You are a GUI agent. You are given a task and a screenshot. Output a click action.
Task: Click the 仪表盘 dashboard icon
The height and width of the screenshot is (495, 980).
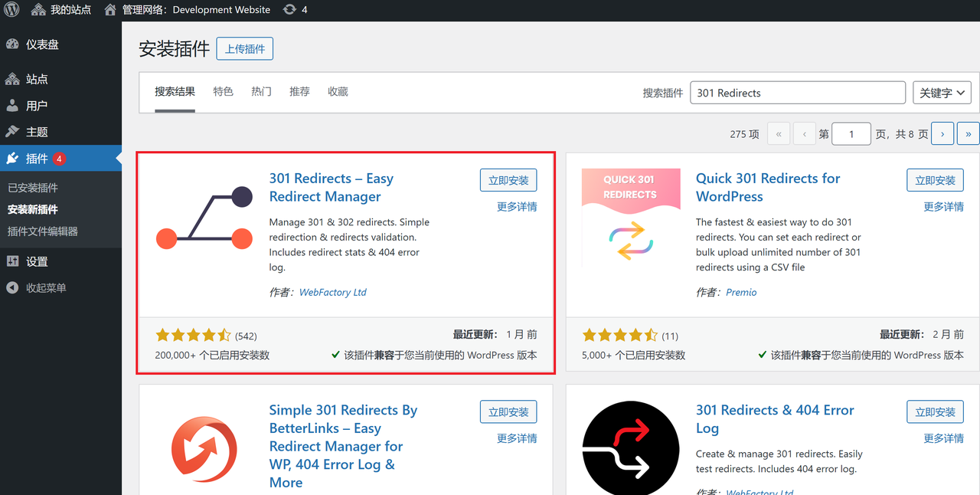click(12, 44)
